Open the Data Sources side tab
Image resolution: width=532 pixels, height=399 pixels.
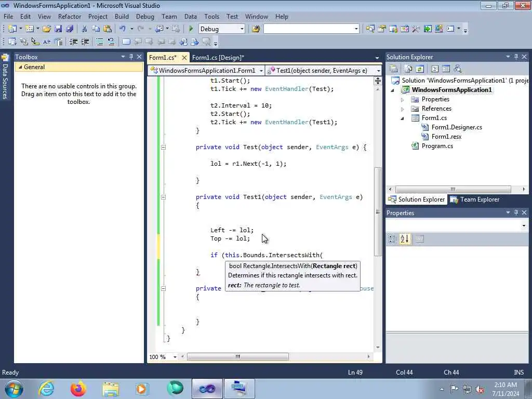click(x=5, y=77)
